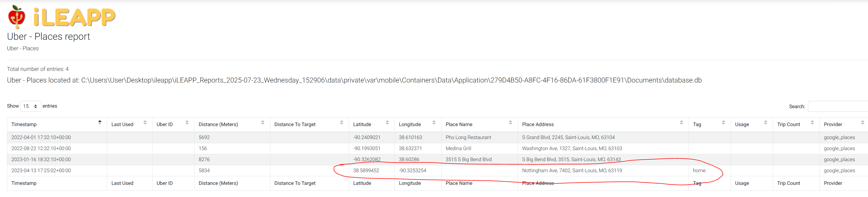This screenshot has width=868, height=197.
Task: Click distance value 156
Action: point(203,148)
